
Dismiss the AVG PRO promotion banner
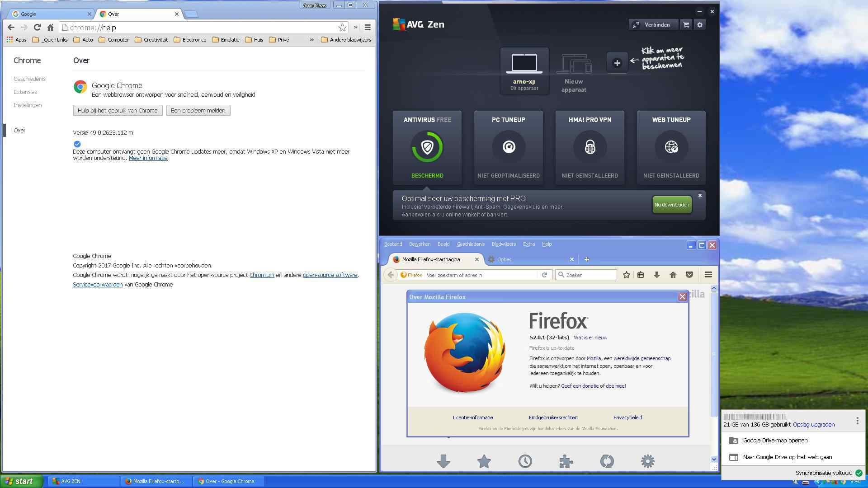click(700, 196)
